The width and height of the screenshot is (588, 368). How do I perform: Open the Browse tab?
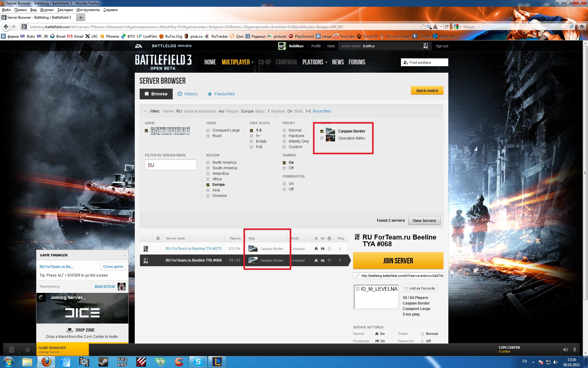[156, 94]
